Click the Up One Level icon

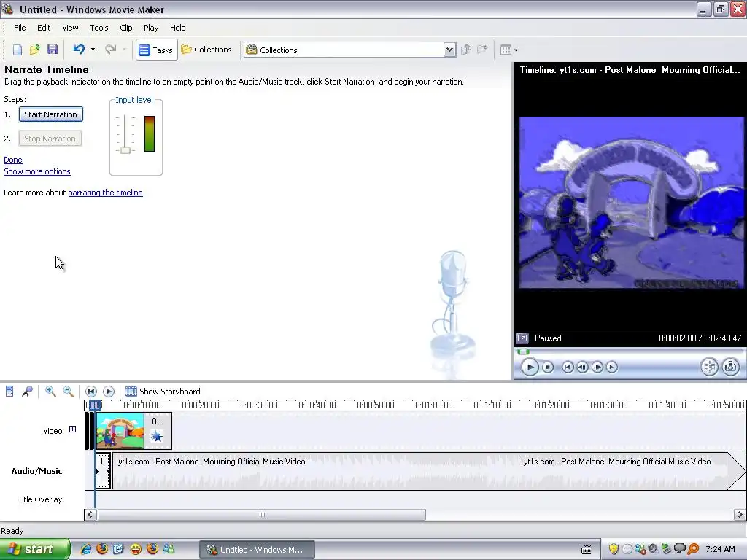(466, 50)
